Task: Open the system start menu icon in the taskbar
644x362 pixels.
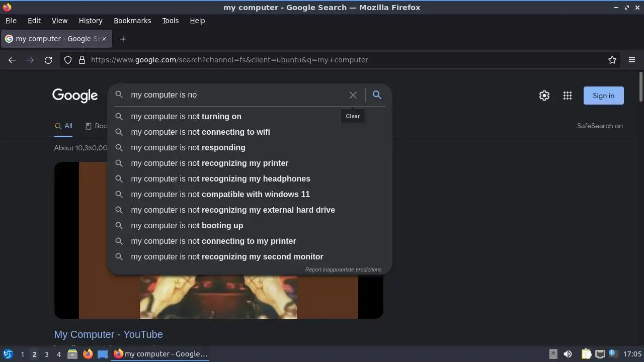Action: click(x=8, y=354)
